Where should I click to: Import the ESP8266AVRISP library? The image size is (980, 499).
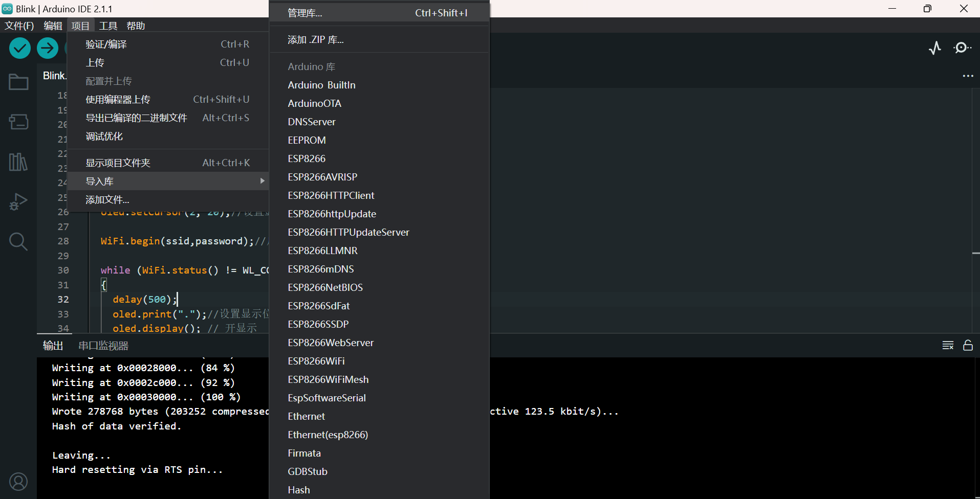[379, 177]
